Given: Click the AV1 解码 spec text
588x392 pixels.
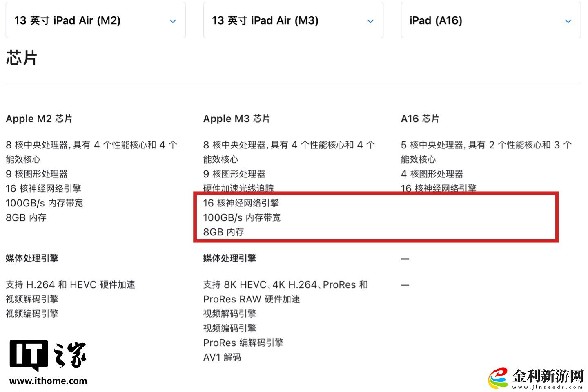Looking at the screenshot, I should pos(222,357).
